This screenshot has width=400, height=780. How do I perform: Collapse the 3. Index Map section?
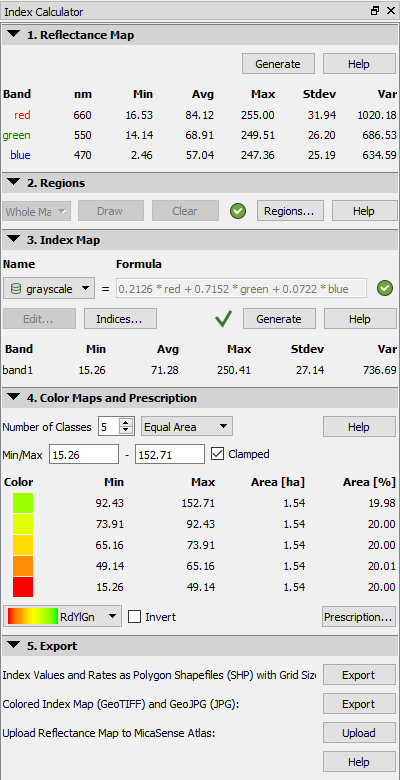(14, 240)
